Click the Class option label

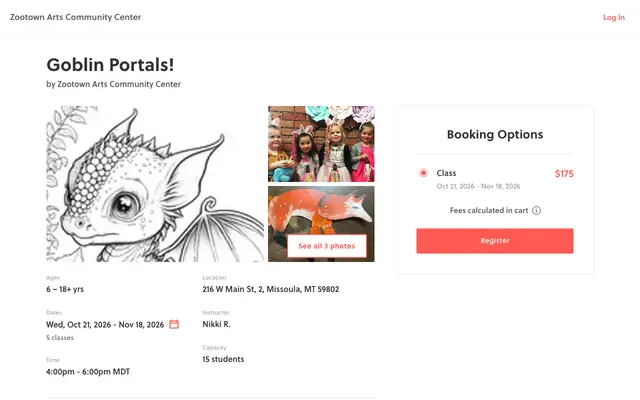click(x=446, y=173)
